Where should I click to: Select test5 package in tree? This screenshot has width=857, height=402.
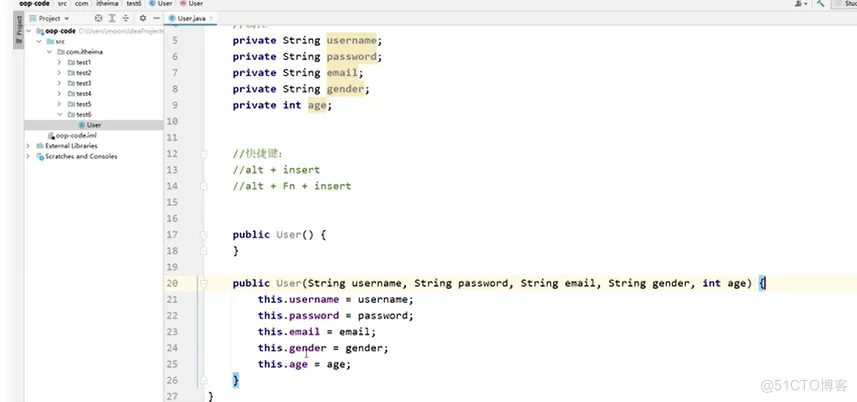point(83,104)
